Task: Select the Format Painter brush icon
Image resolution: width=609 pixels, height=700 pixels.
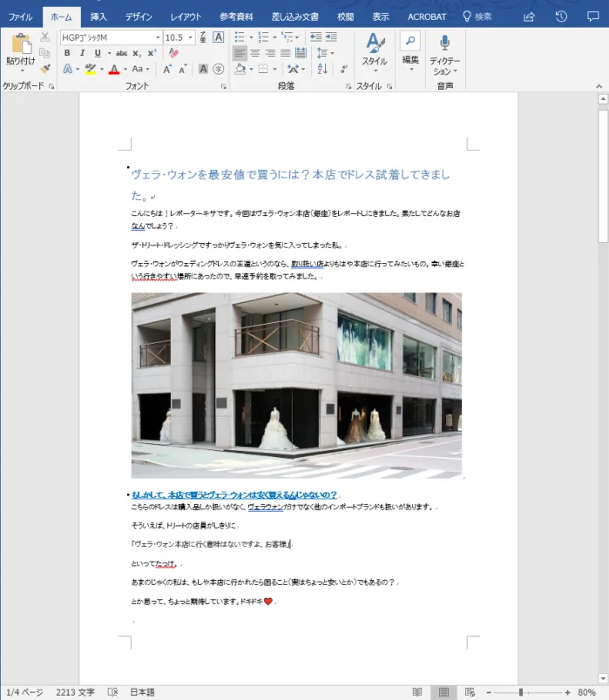Action: tap(44, 69)
